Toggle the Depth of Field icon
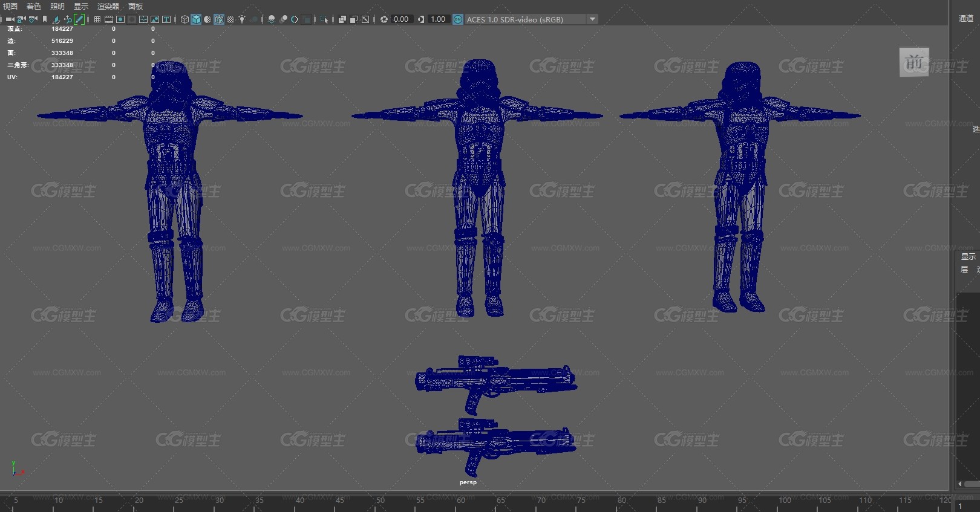The height and width of the screenshot is (512, 980). (x=307, y=19)
